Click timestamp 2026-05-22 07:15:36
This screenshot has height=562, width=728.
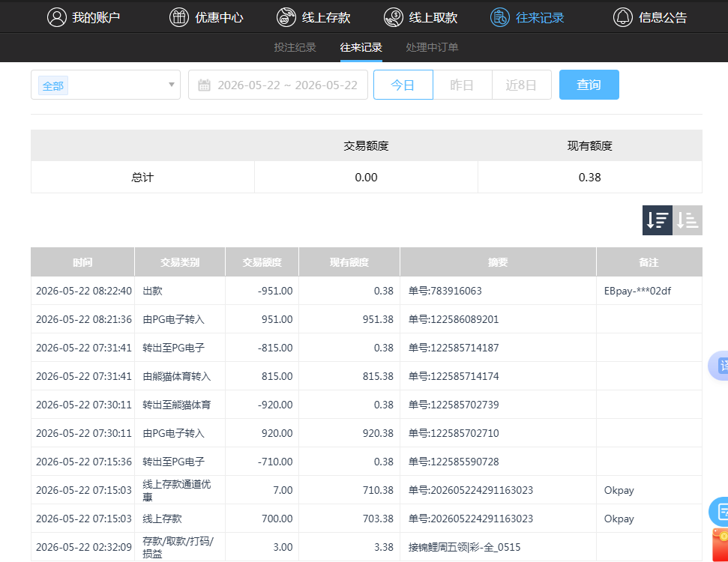84,462
